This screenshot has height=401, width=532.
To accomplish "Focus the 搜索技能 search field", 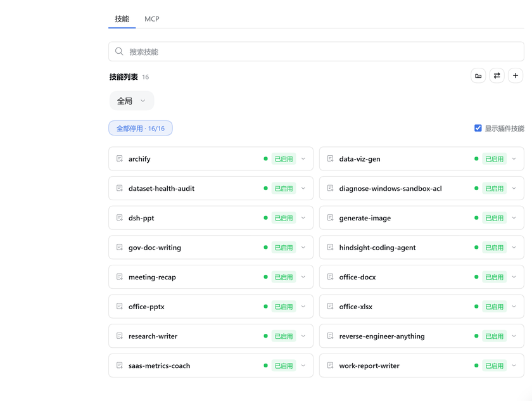I will coord(316,51).
